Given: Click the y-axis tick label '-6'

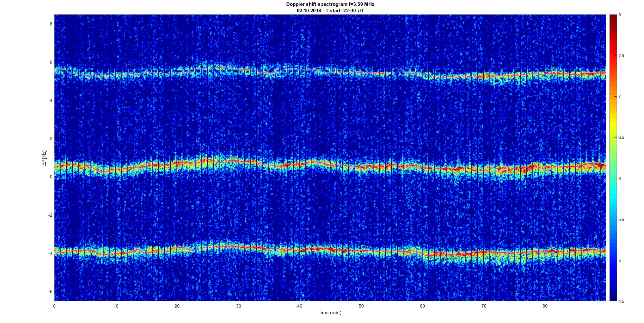Looking at the screenshot, I should tap(50, 291).
